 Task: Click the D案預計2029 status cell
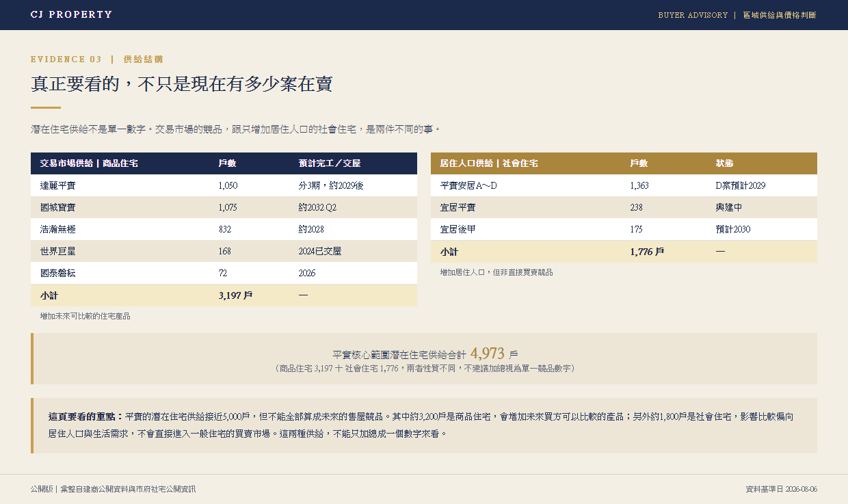pyautogui.click(x=741, y=185)
